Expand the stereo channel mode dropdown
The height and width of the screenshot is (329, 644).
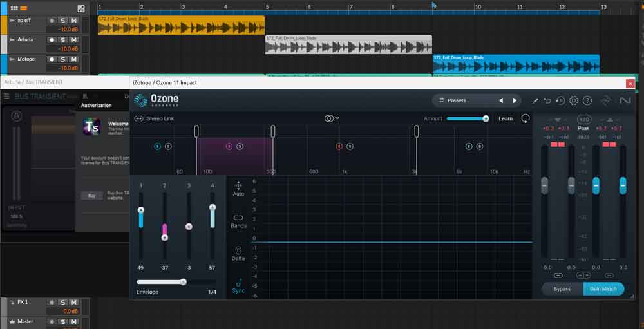click(x=332, y=118)
